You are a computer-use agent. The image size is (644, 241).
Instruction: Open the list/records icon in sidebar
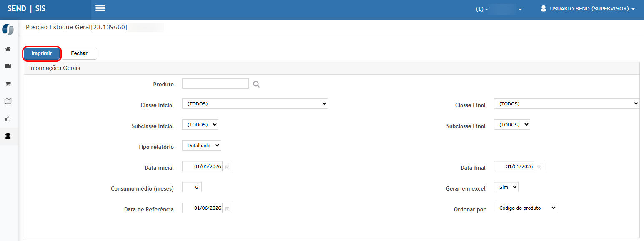click(8, 66)
